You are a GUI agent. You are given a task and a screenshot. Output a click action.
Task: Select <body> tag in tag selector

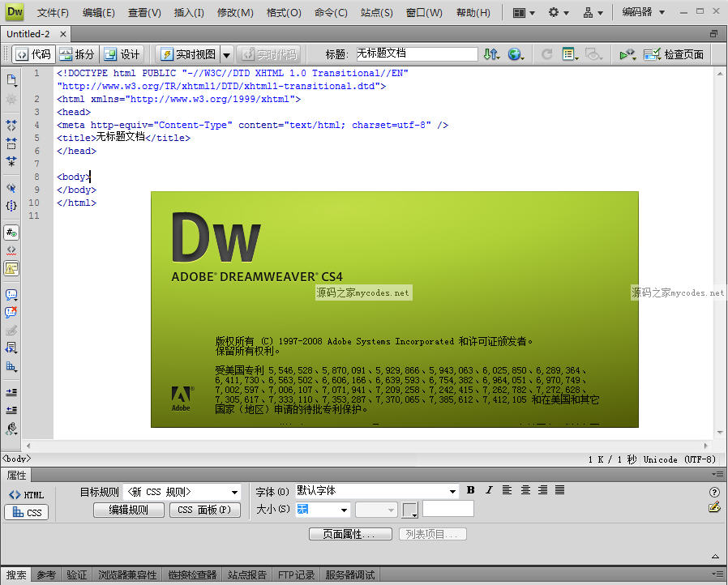(17, 459)
